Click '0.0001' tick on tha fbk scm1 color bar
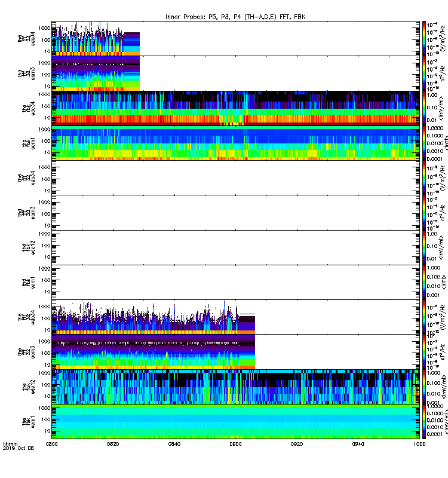The height and width of the screenshot is (478, 448). pos(435,158)
